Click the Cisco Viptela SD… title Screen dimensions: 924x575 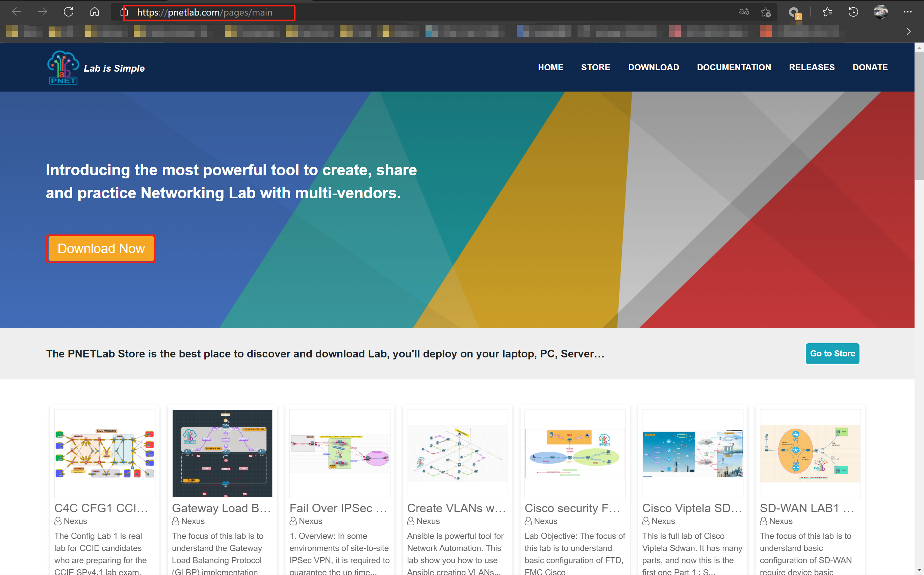click(692, 508)
